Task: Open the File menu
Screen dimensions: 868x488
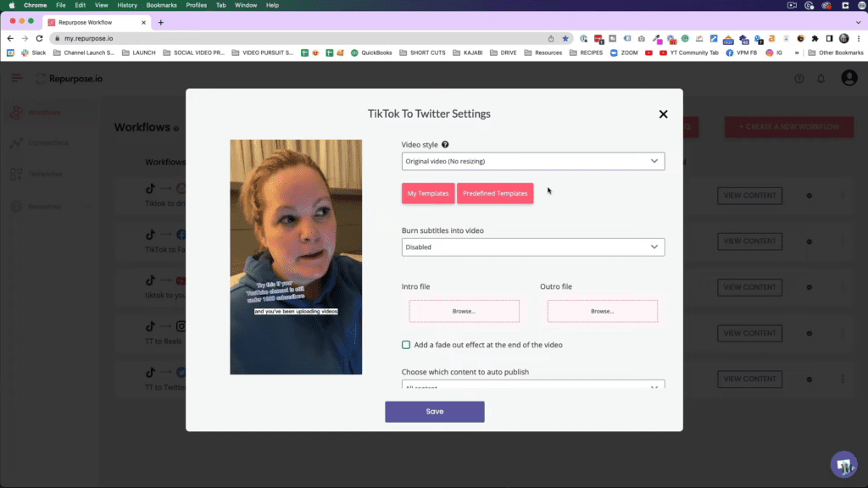Action: click(x=61, y=5)
